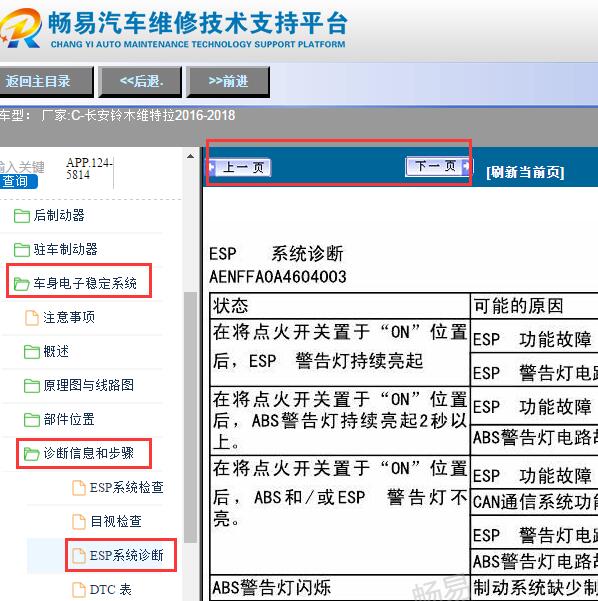Image resolution: width=598 pixels, height=601 pixels.
Task: Click the ESP系统诊断 document icon
Action: tap(79, 555)
